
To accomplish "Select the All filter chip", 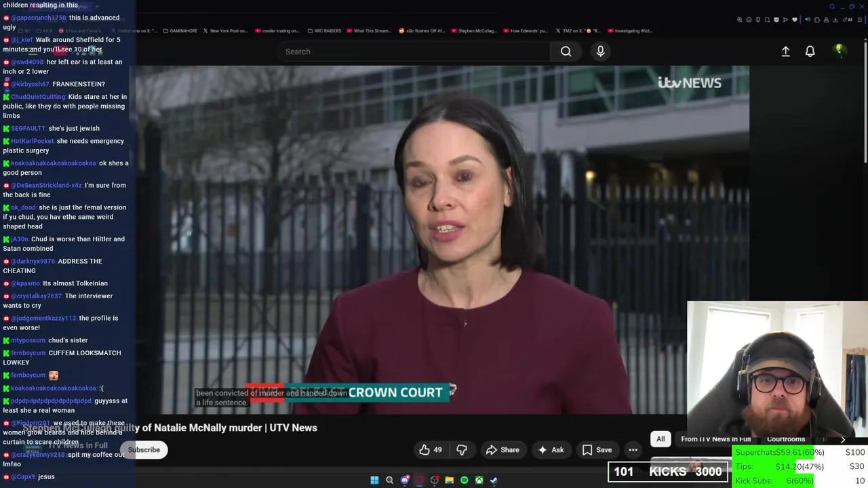I will (660, 439).
